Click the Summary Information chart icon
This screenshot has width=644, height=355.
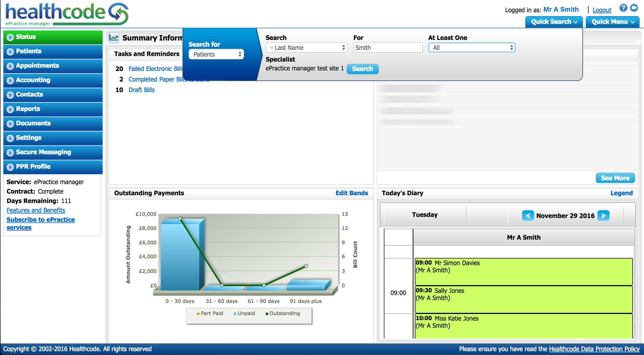114,37
